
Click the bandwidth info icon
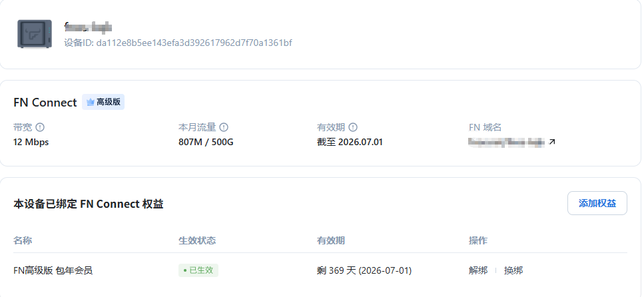pyautogui.click(x=40, y=127)
